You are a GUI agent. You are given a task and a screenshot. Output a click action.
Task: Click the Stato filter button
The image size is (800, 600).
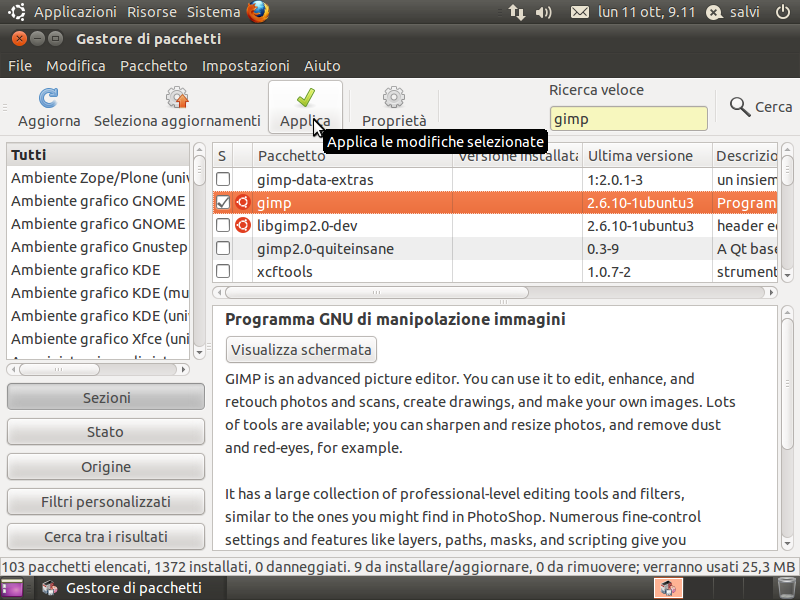106,432
